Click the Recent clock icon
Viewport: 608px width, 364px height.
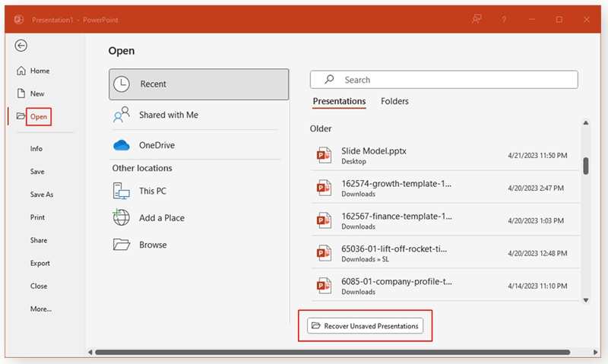pyautogui.click(x=122, y=84)
